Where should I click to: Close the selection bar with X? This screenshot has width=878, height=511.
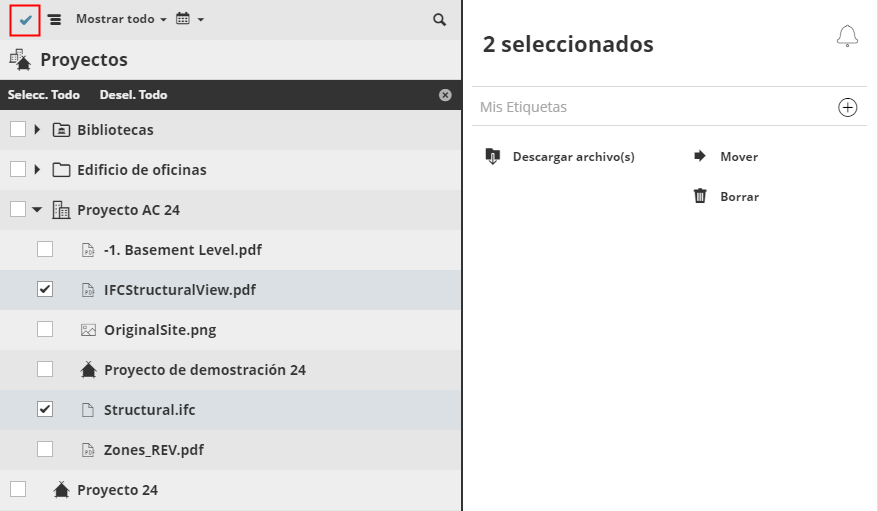445,95
